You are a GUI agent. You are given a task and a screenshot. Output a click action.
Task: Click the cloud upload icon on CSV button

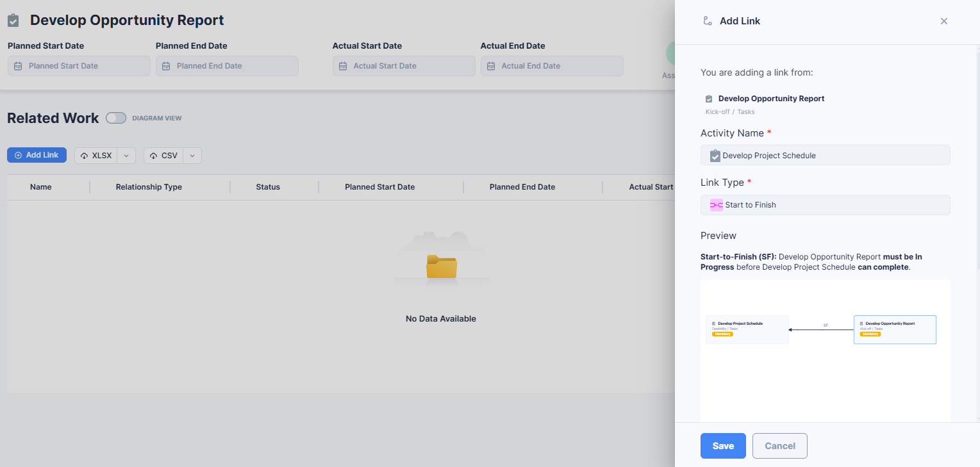click(x=153, y=156)
